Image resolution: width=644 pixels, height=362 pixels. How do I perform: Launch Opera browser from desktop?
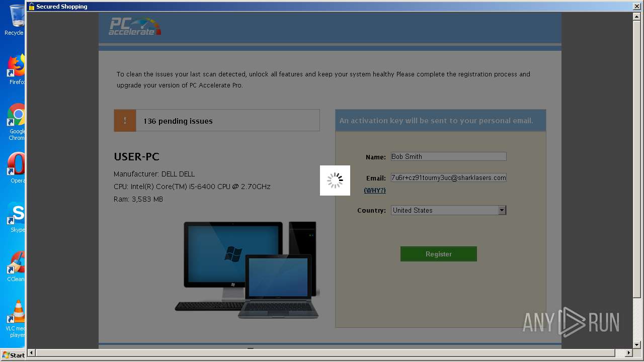15,167
